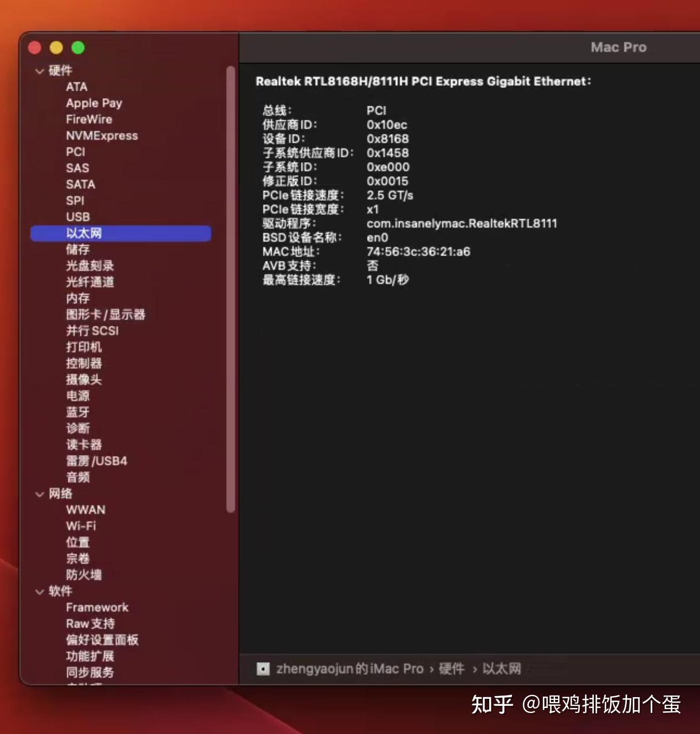Collapse the 网络 category
This screenshot has width=700, height=734.
coord(40,493)
